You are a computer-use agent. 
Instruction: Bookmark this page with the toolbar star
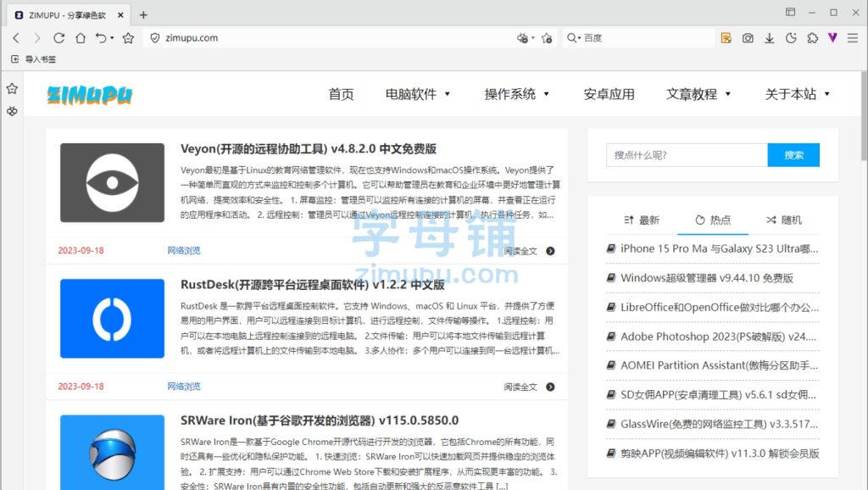pos(129,37)
